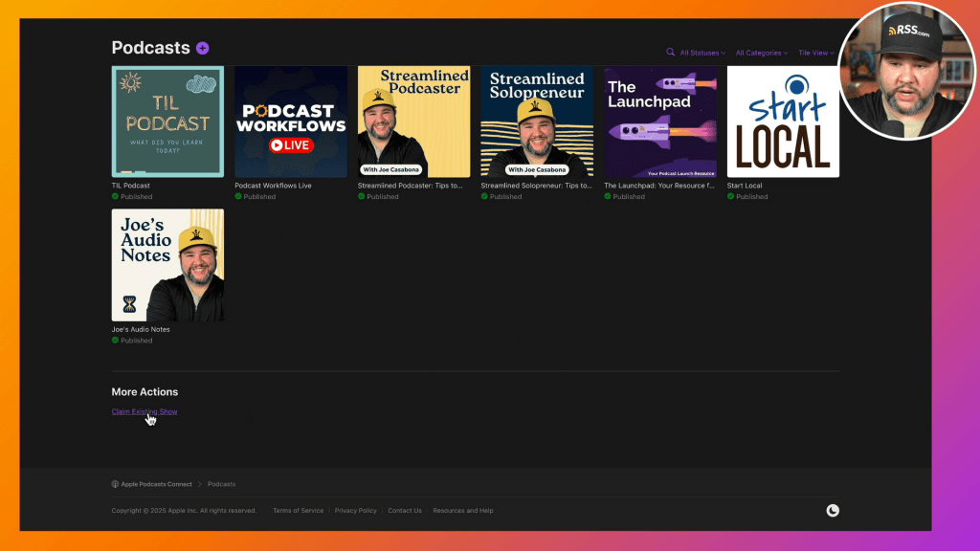The height and width of the screenshot is (551, 980).
Task: Open Joe's Audio Notes artwork
Action: (x=167, y=265)
